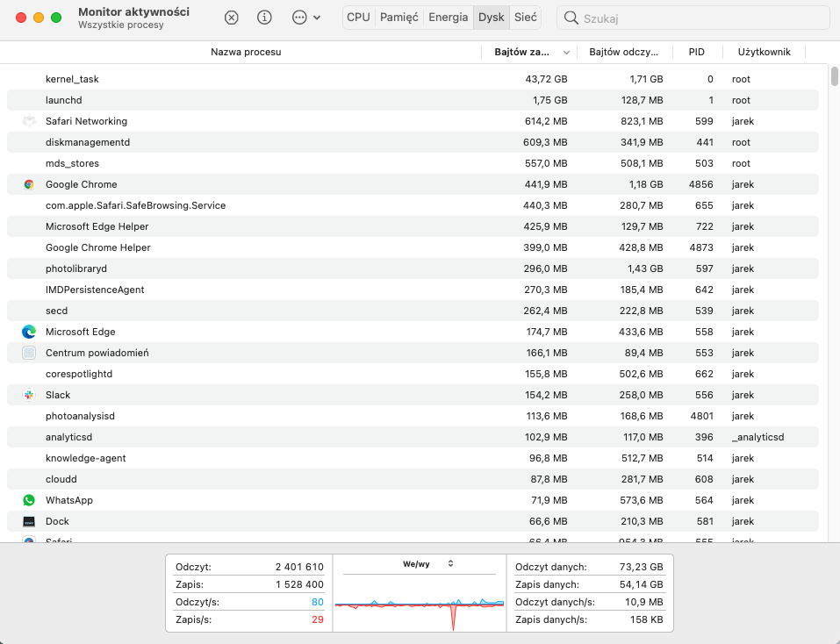Screen dimensions: 840x644
Task: Click the process info (i) toolbar icon
Action: [x=264, y=18]
